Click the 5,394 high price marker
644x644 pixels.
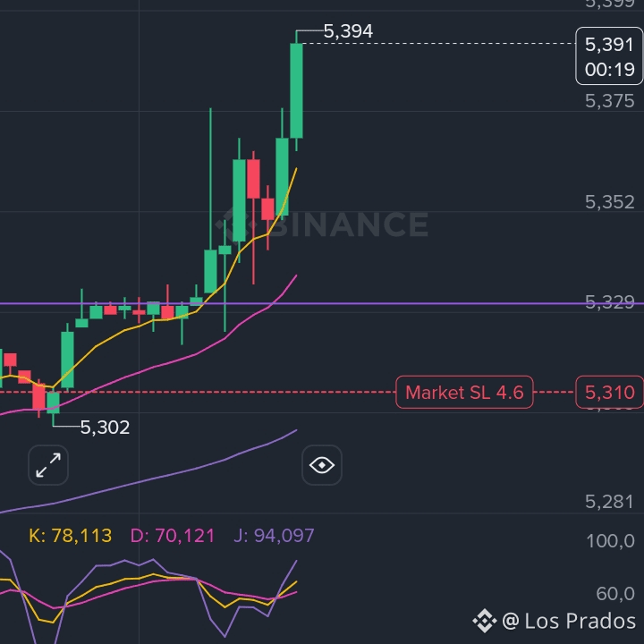[x=348, y=30]
